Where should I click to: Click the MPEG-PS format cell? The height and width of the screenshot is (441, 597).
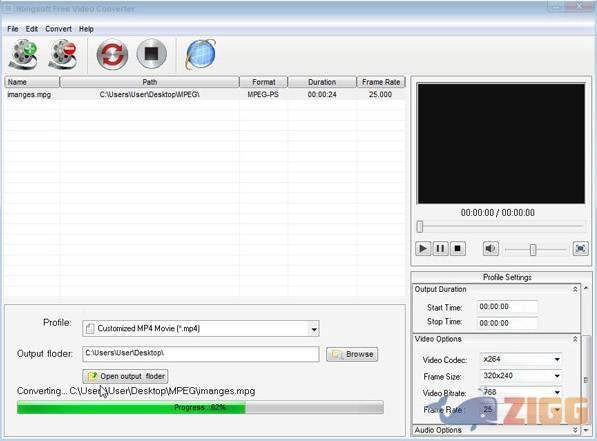coord(263,94)
